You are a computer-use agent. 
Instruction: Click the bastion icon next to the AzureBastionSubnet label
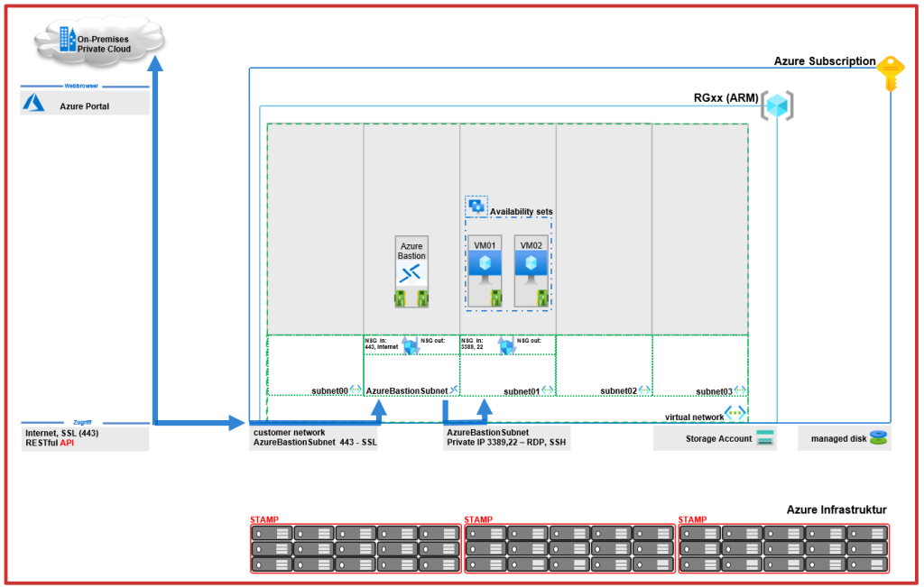[454, 390]
